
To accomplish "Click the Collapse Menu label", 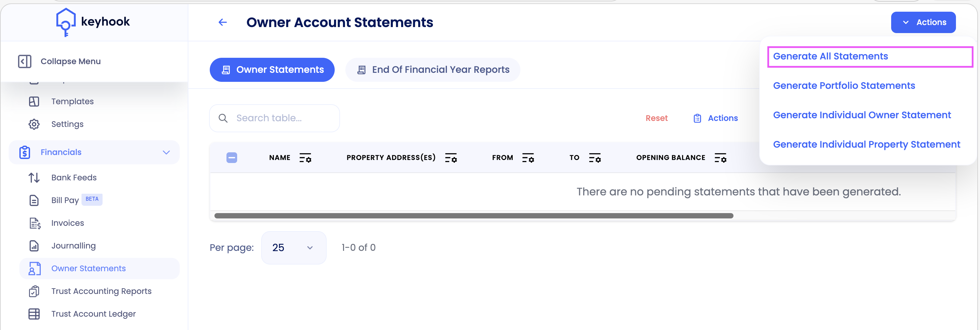I will click(70, 61).
